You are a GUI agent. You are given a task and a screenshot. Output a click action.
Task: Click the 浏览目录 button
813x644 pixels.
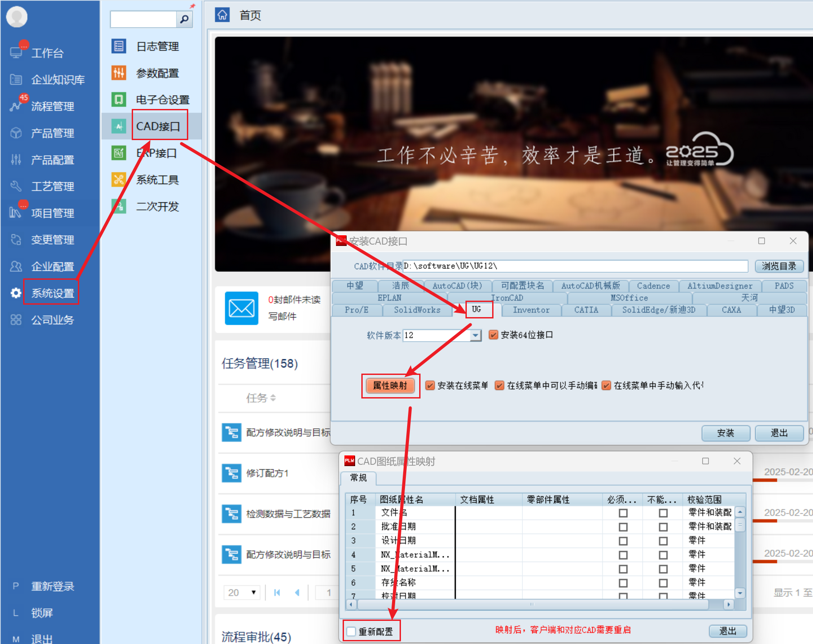pyautogui.click(x=779, y=266)
